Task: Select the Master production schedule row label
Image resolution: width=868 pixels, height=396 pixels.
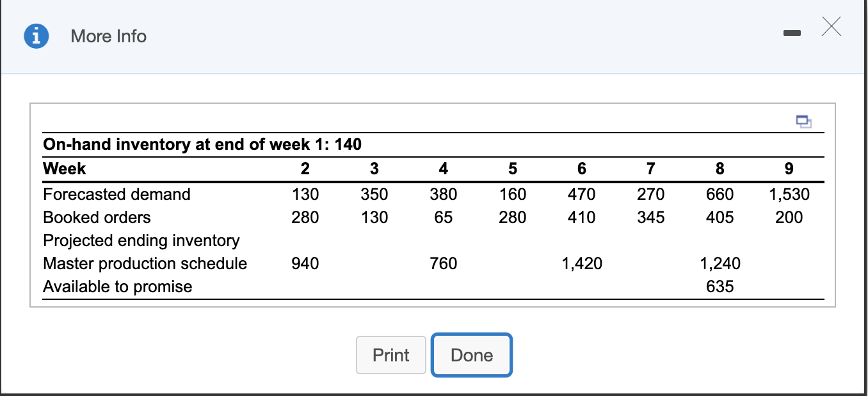Action: (144, 263)
